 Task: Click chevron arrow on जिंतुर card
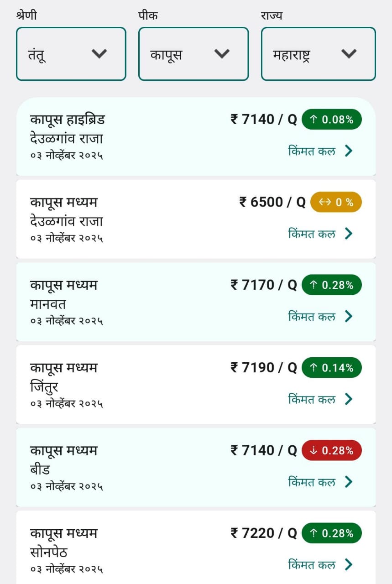tap(349, 399)
